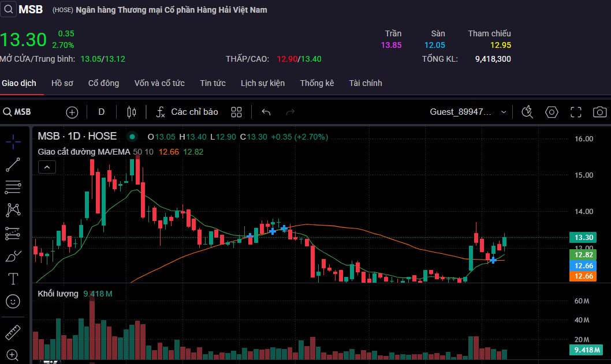Click the add symbol compare plus icon
Screen dimensions: 611x364
72,112
